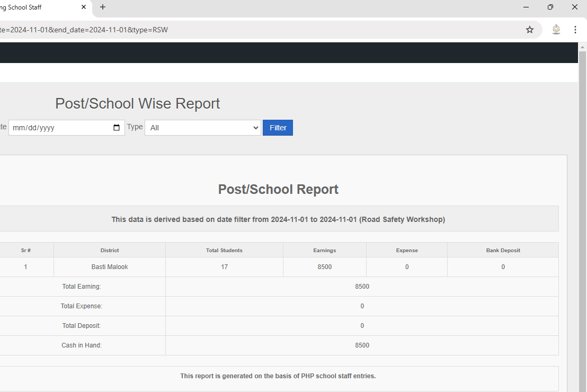Open the Chrome profile avatar

pyautogui.click(x=556, y=30)
